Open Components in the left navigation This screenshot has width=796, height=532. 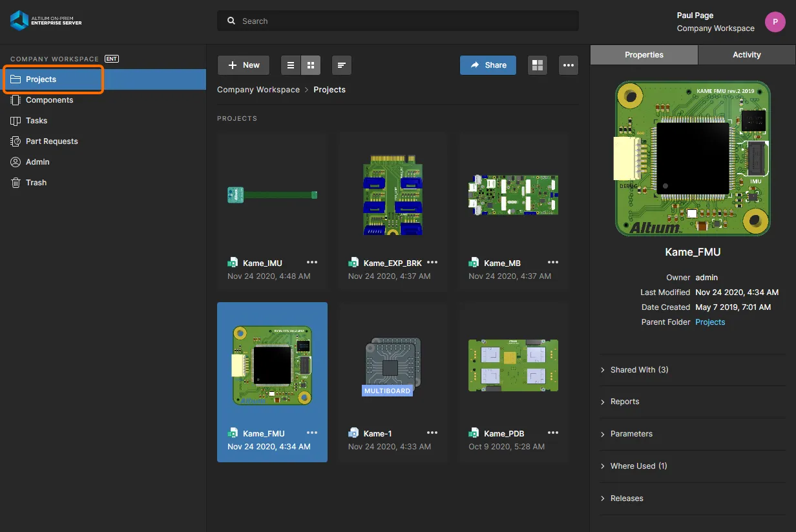(103, 100)
